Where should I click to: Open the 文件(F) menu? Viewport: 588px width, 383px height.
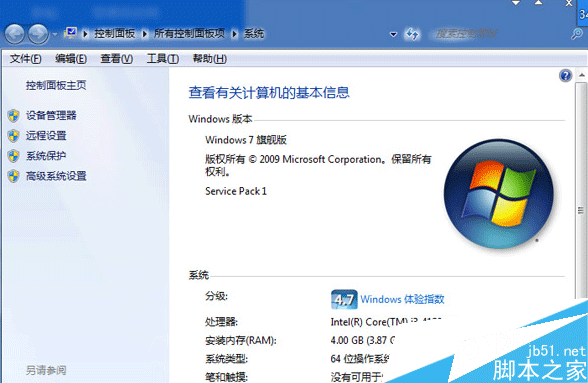coord(26,59)
